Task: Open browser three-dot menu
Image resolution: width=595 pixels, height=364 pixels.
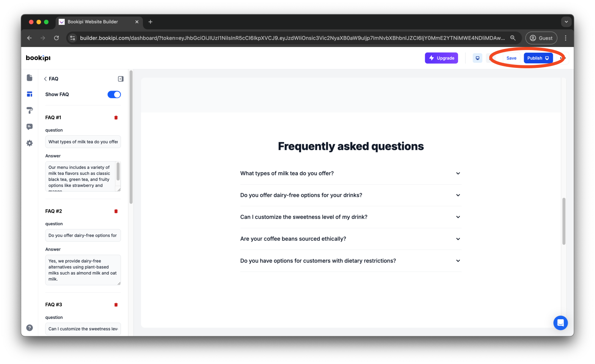Action: [565, 38]
